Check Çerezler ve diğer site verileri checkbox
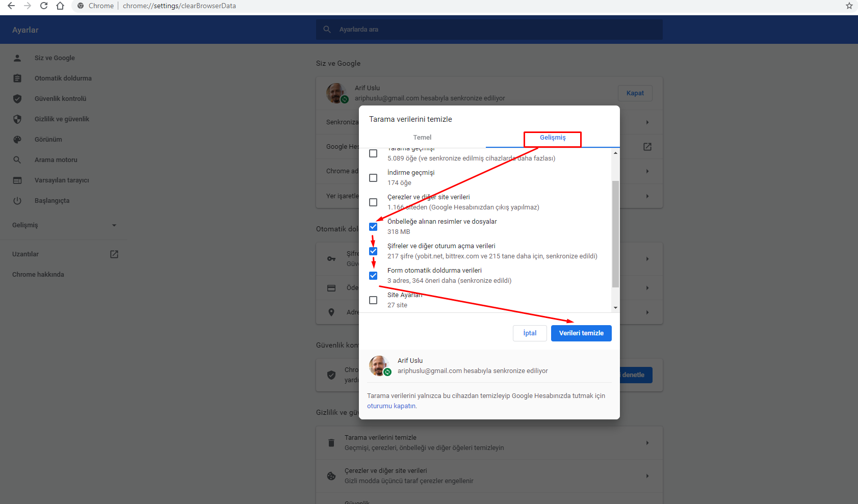858x504 pixels. (x=373, y=202)
